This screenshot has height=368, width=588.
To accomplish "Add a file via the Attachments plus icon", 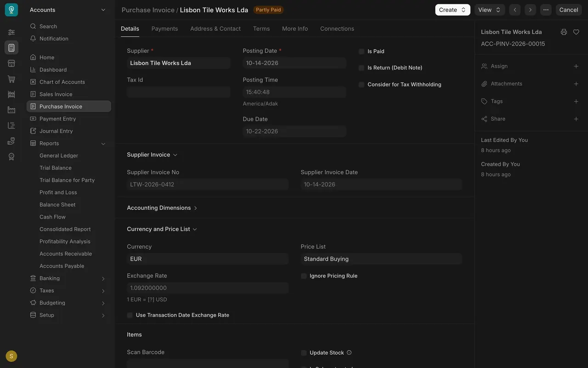I will coord(576,84).
